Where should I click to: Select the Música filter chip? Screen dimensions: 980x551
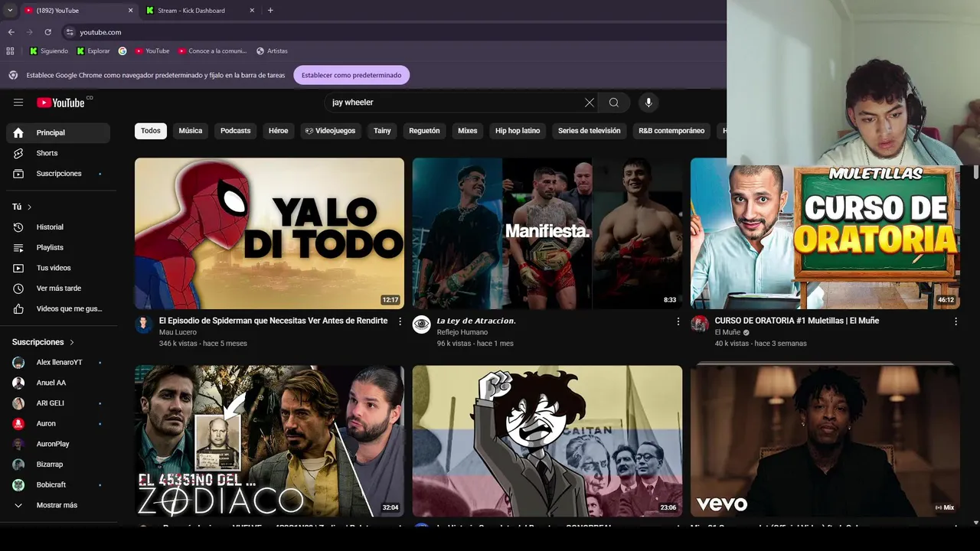coord(191,131)
